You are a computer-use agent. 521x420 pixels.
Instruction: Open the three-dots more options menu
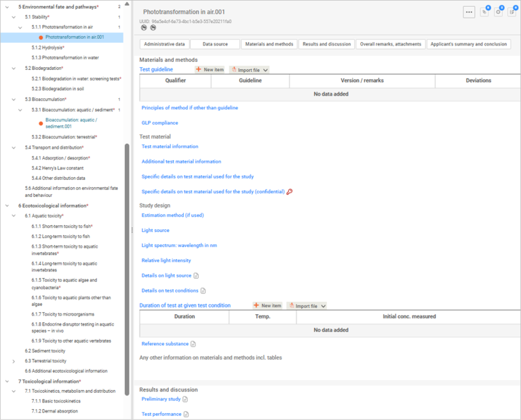(x=469, y=12)
